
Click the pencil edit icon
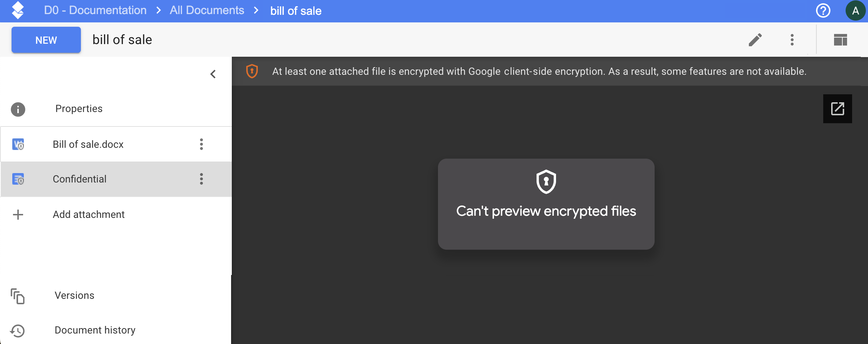755,40
